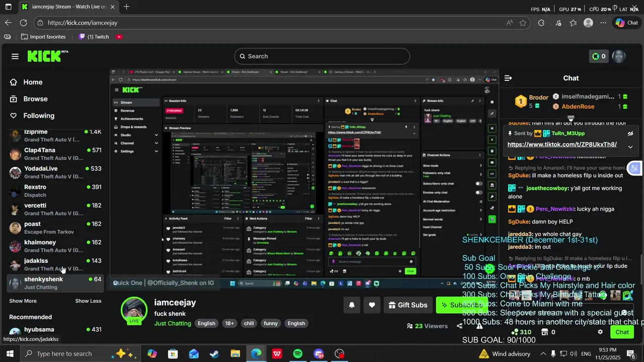Open vercetti's channel

click(x=55, y=209)
